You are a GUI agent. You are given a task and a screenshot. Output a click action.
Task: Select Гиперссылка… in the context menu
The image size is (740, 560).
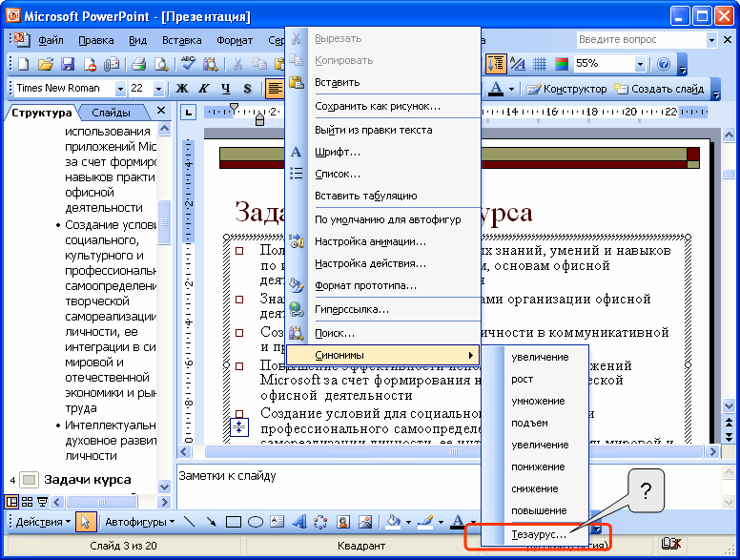click(x=383, y=310)
